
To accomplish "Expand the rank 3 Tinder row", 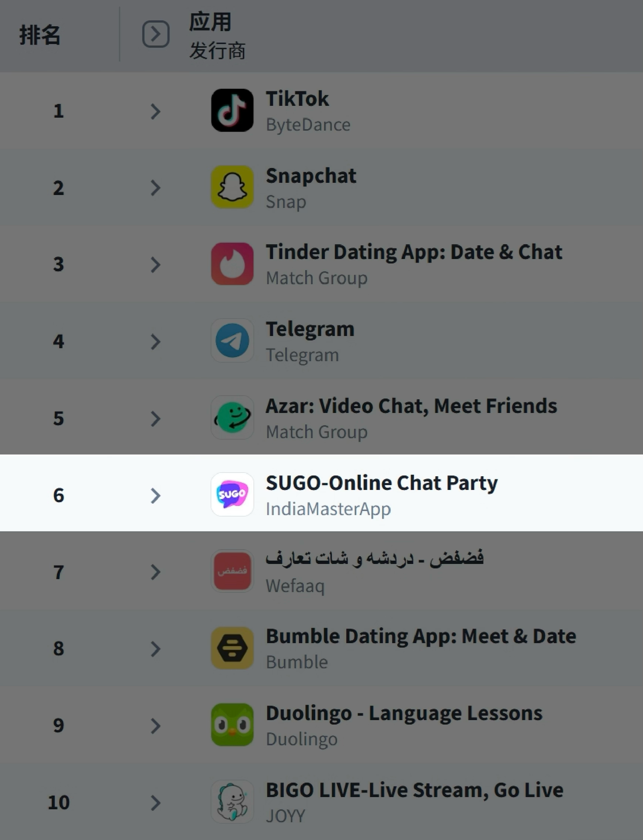I will pos(155,265).
